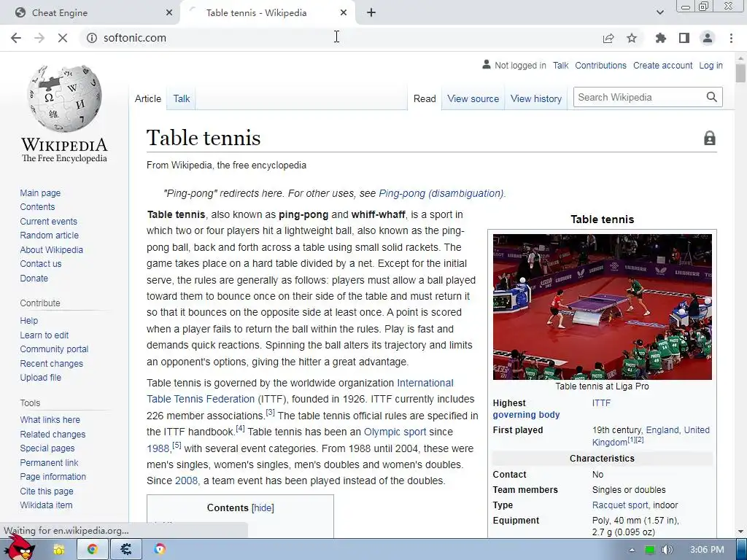View site information icon beside softonic.com
Image resolution: width=747 pixels, height=560 pixels.
[91, 38]
